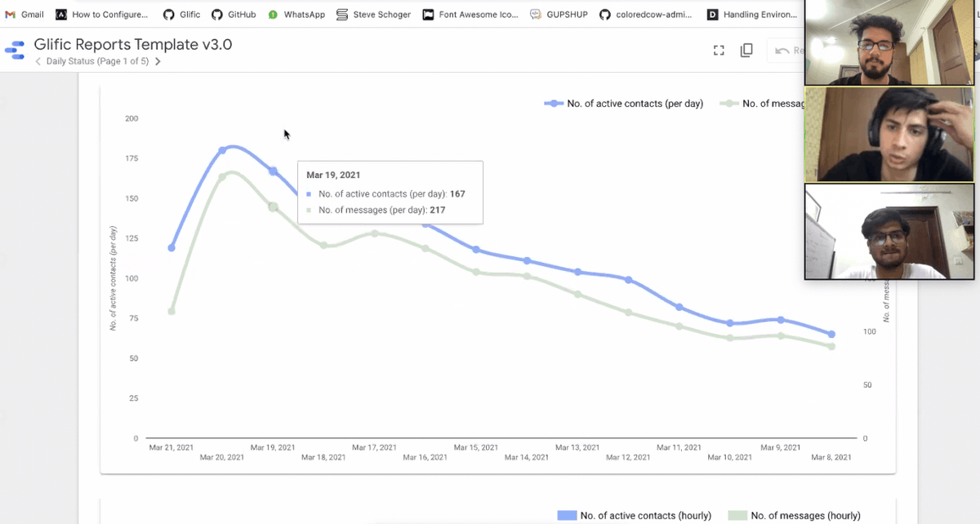The height and width of the screenshot is (524, 980).
Task: Select the participant wearing headphones thumbnail
Action: click(889, 135)
